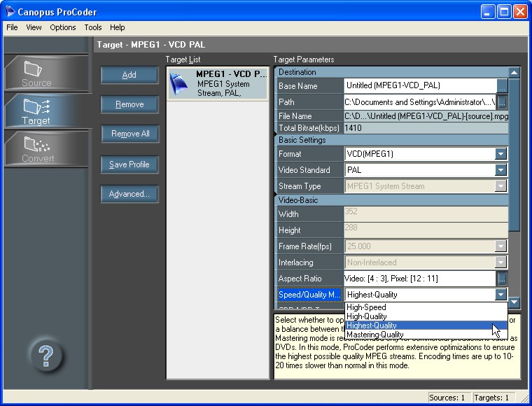The width and height of the screenshot is (532, 406).
Task: Click the Frame Rate(fps) label
Action: 305,246
